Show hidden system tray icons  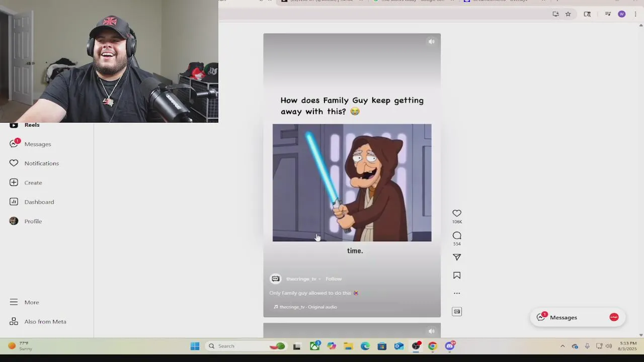(562, 346)
